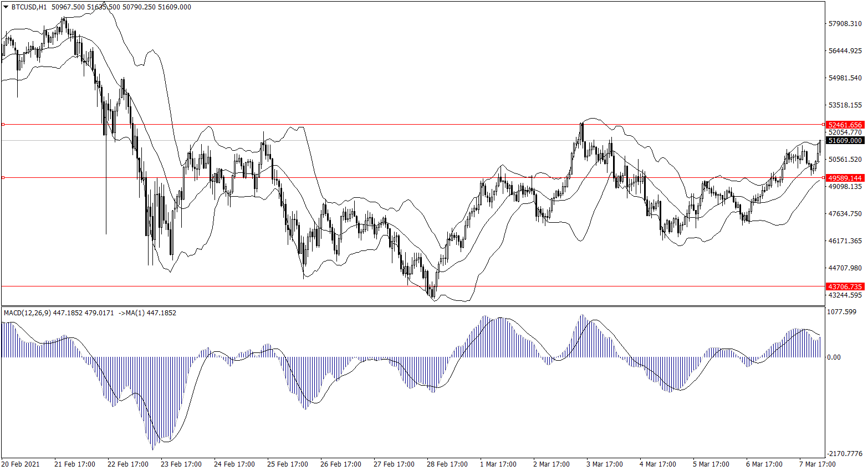Grab right handle of the 49589.144 line
Viewport: 868px width, 471px height.
coord(823,178)
